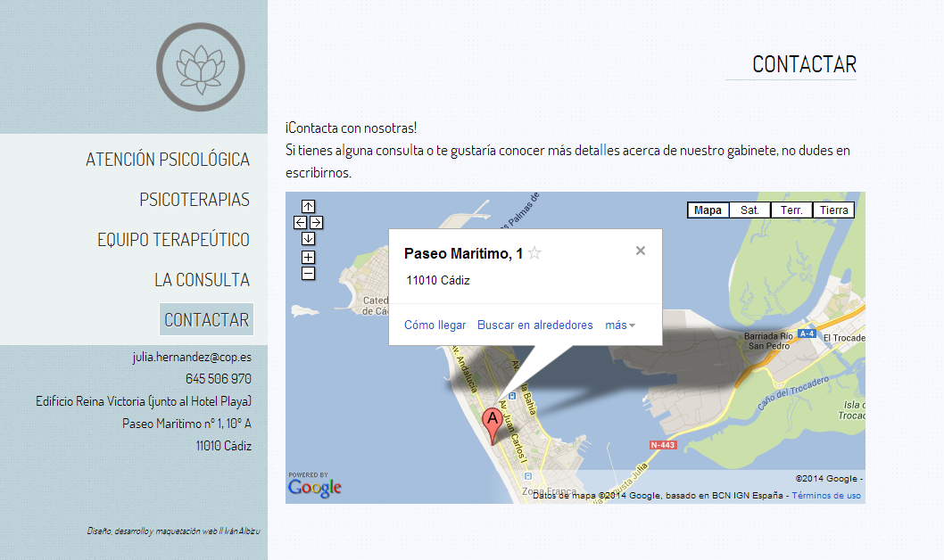The width and height of the screenshot is (944, 560).
Task: Select the Contactar menu item
Action: (x=206, y=319)
